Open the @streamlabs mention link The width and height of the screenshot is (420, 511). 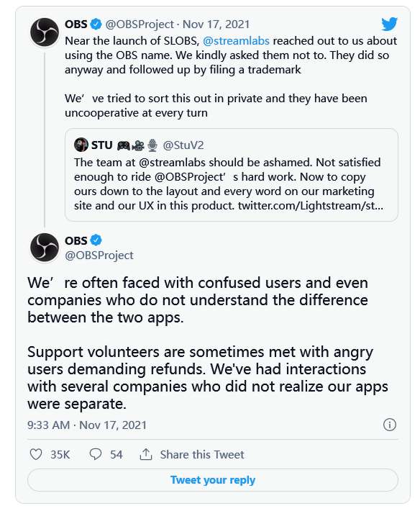pyautogui.click(x=236, y=41)
